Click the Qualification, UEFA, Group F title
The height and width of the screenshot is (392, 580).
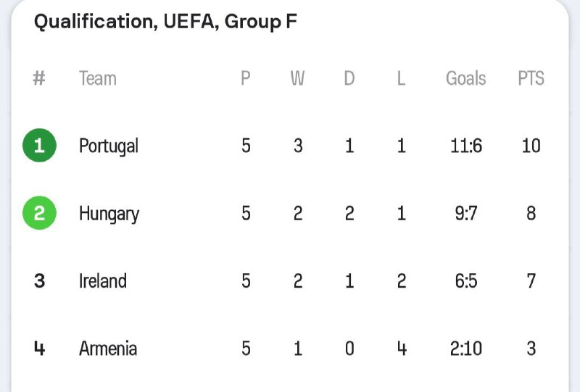point(165,22)
